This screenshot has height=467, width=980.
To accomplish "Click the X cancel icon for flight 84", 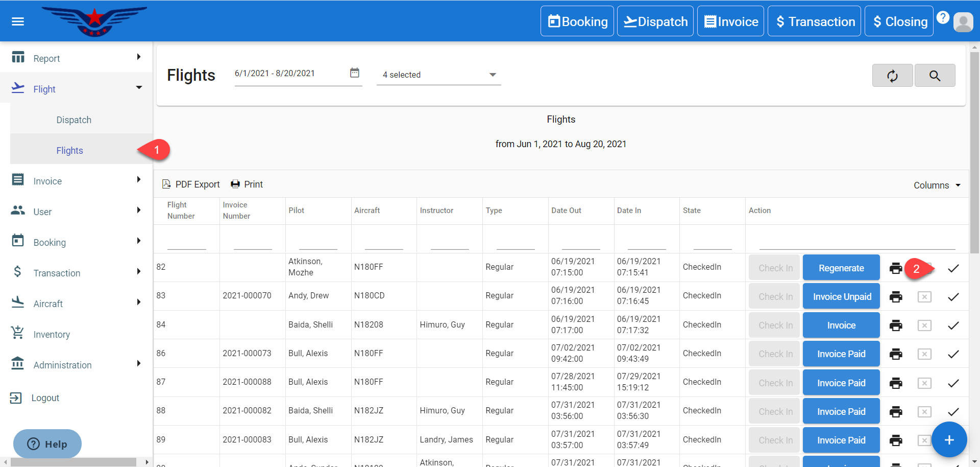I will tap(924, 325).
